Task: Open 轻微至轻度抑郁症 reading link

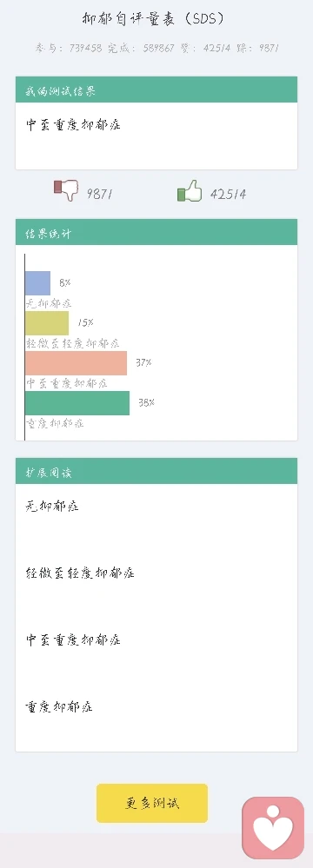Action: pyautogui.click(x=80, y=573)
